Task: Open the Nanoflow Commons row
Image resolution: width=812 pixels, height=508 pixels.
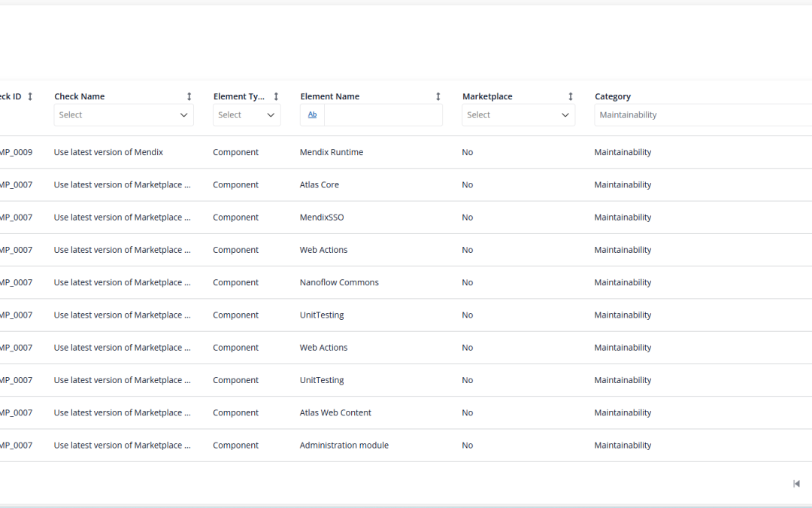Action: click(x=339, y=282)
